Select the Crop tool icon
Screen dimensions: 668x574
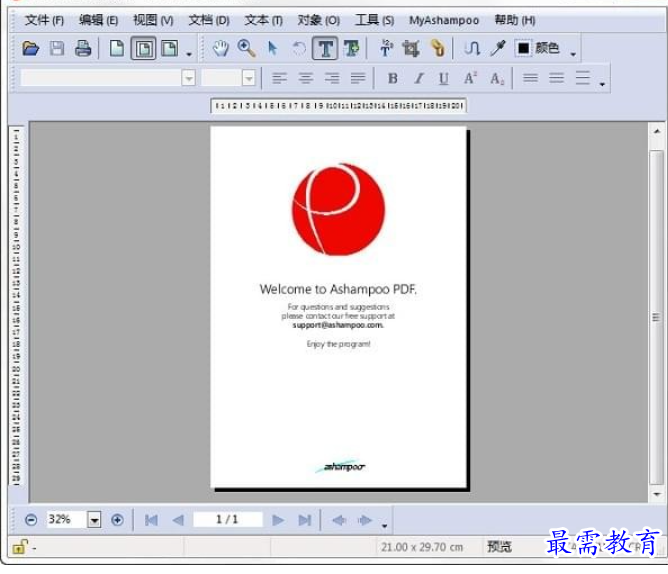pyautogui.click(x=411, y=49)
